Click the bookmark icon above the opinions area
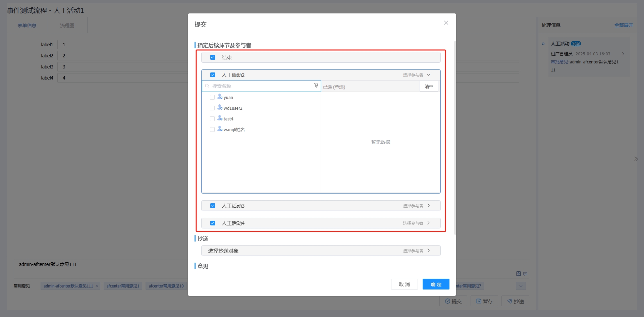Viewport: 644px width, 317px height. [x=518, y=273]
